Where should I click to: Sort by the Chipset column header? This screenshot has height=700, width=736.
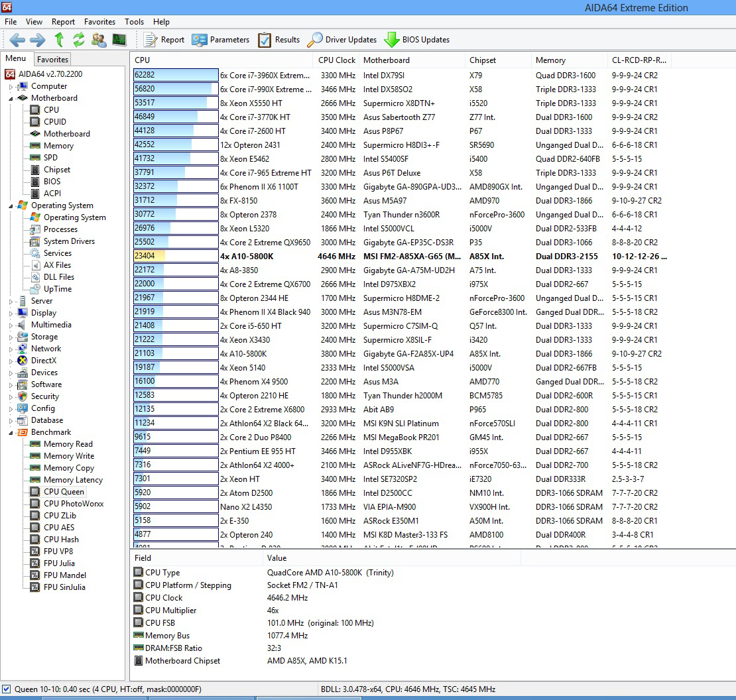[499, 60]
